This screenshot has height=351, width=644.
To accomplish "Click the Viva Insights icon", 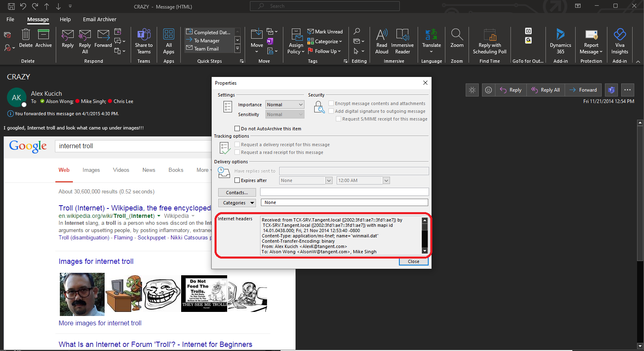I will pos(619,35).
